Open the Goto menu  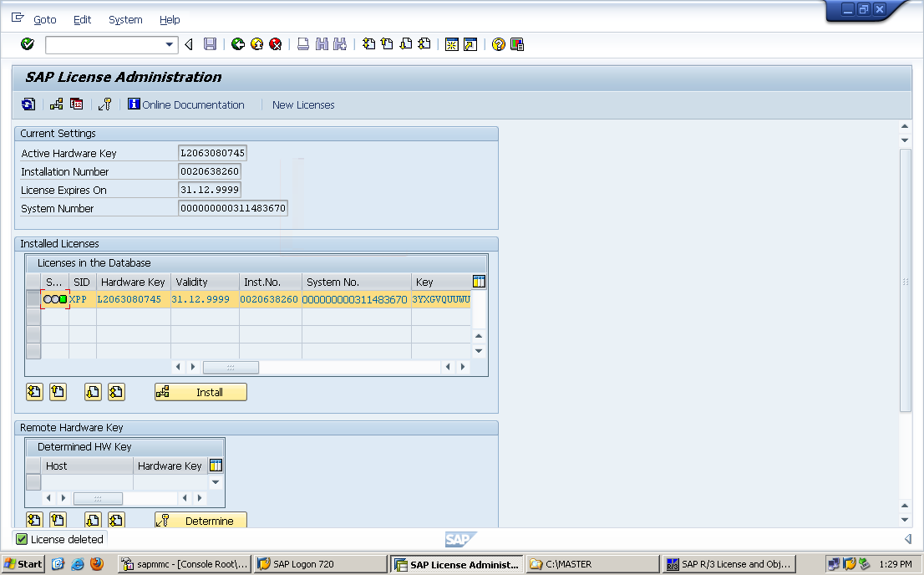(x=45, y=19)
